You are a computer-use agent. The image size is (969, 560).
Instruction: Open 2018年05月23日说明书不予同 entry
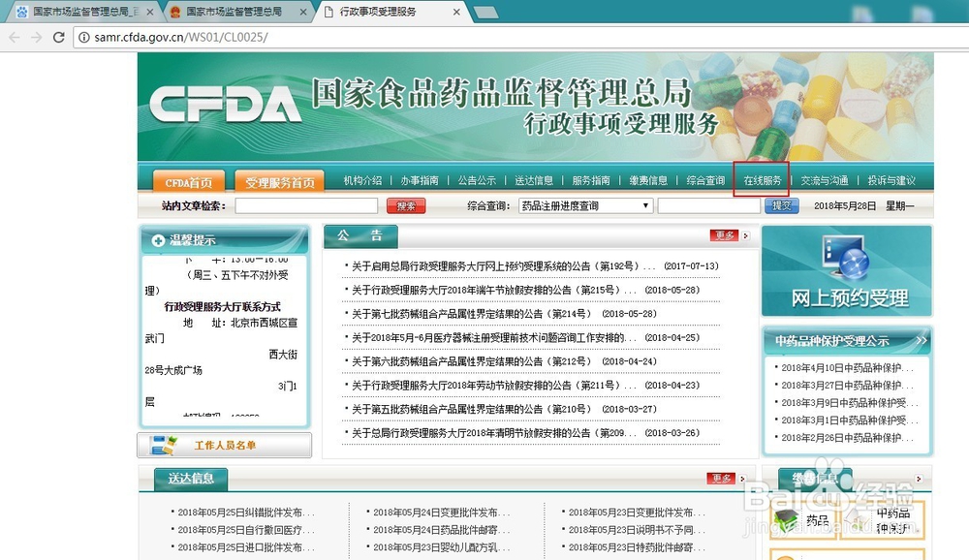pyautogui.click(x=637, y=530)
